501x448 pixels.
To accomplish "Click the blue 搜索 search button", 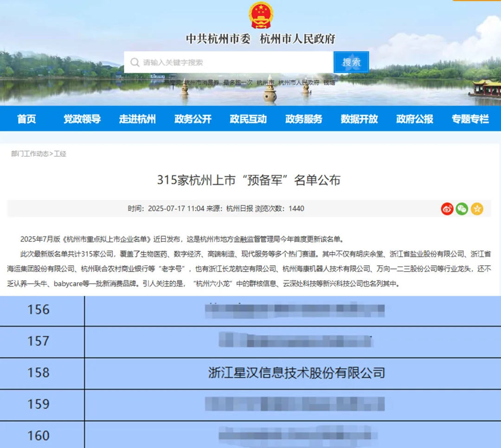I will point(351,62).
